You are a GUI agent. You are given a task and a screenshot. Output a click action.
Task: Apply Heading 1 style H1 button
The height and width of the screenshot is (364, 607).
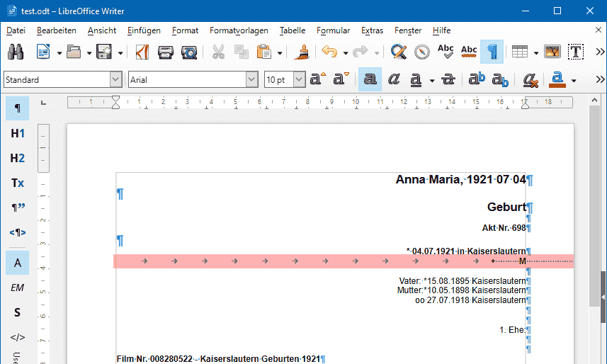coord(18,134)
